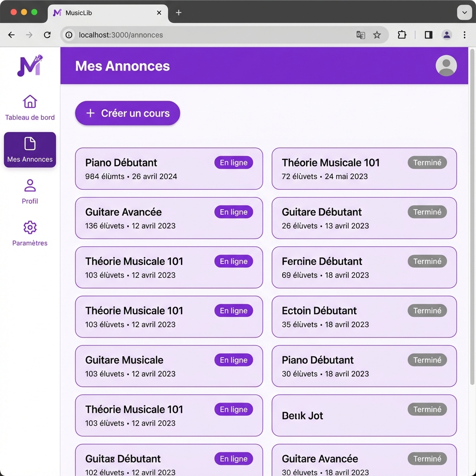Open the browser extensions puzzle icon
This screenshot has width=476, height=476.
tap(402, 35)
